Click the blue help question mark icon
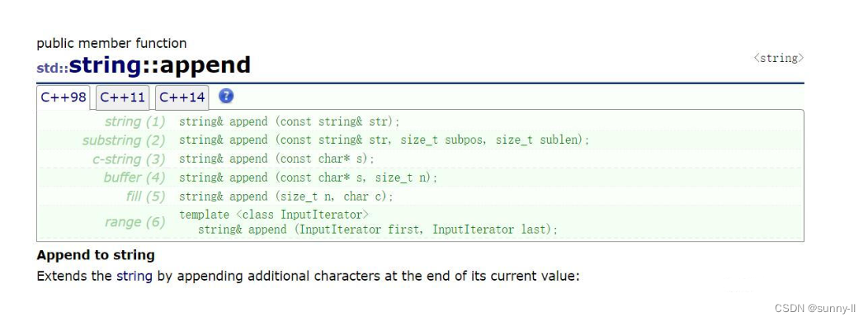 (x=226, y=96)
